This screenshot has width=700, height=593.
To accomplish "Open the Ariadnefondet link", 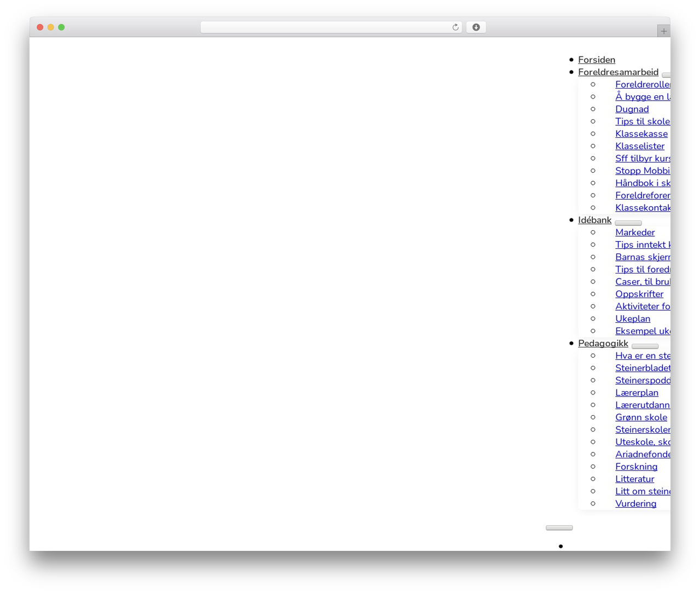I will coord(643,454).
